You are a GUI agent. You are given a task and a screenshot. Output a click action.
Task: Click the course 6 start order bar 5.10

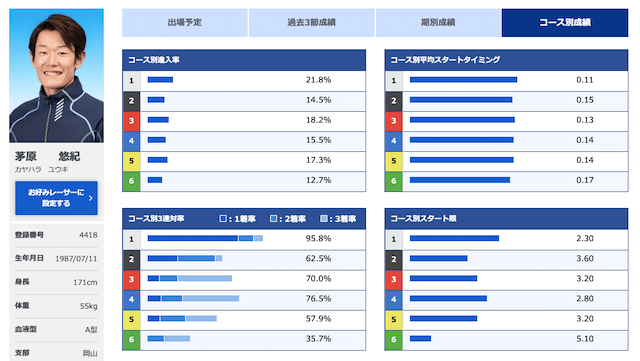(420, 339)
